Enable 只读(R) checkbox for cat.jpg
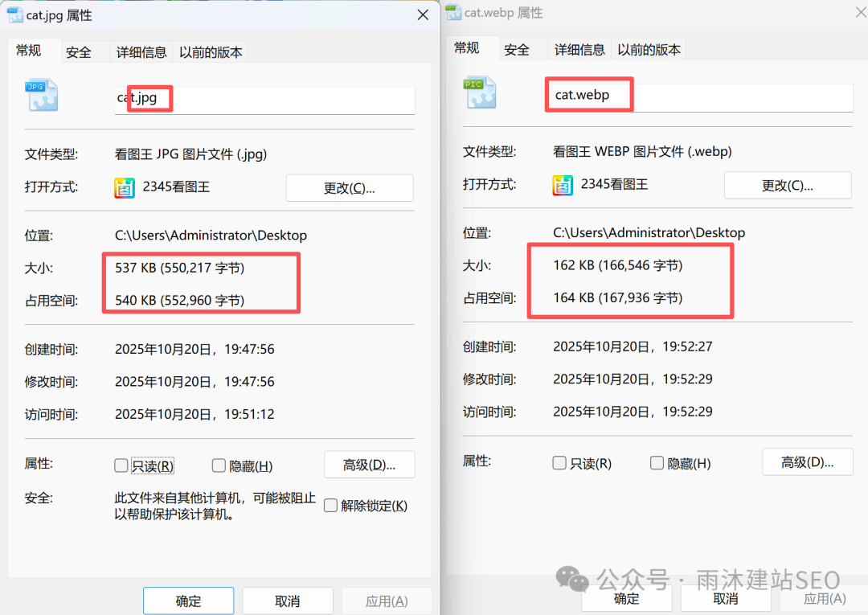The height and width of the screenshot is (615, 868). tap(121, 465)
